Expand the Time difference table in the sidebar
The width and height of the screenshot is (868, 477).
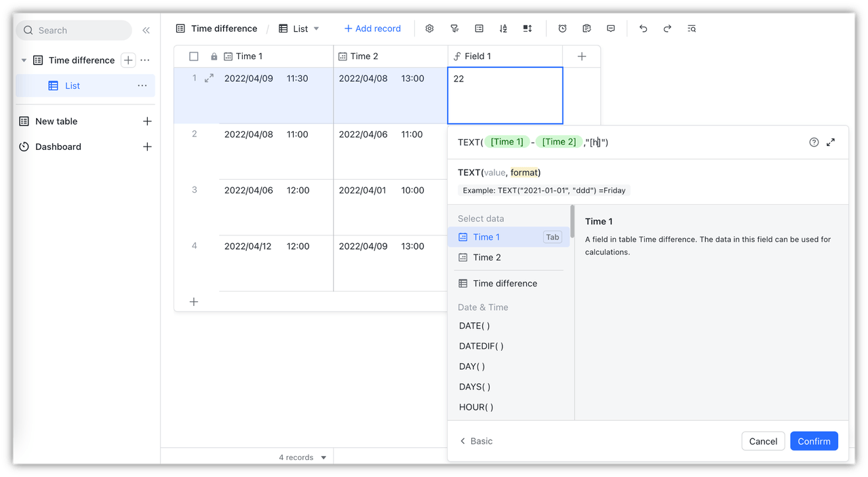coord(23,60)
